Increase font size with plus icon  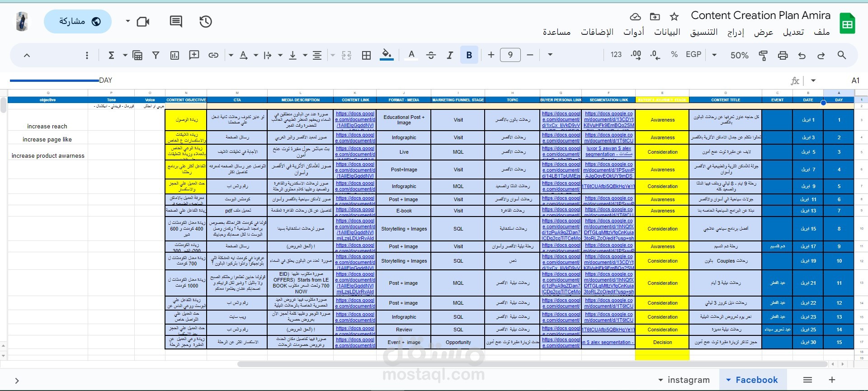point(491,55)
